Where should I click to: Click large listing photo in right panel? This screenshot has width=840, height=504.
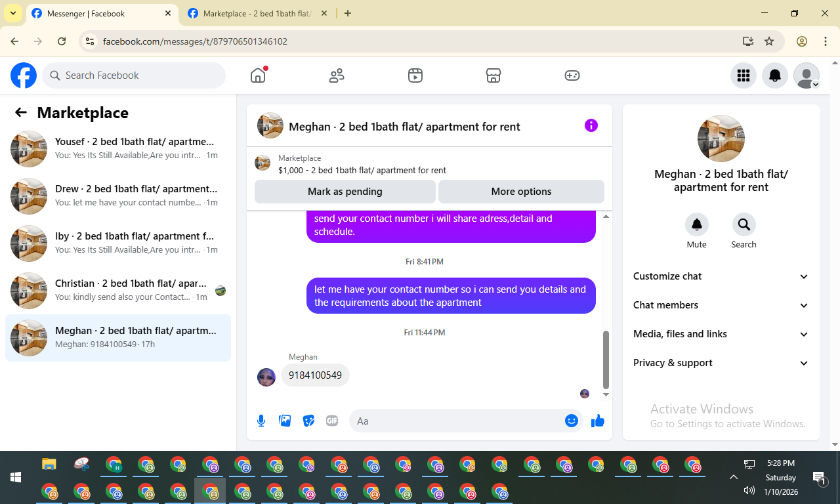point(721,138)
